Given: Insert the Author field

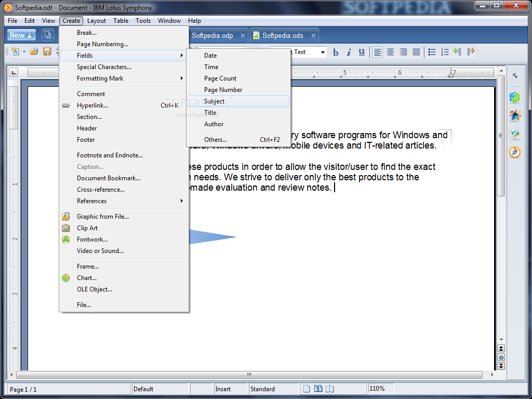Looking at the screenshot, I should [x=238, y=124].
